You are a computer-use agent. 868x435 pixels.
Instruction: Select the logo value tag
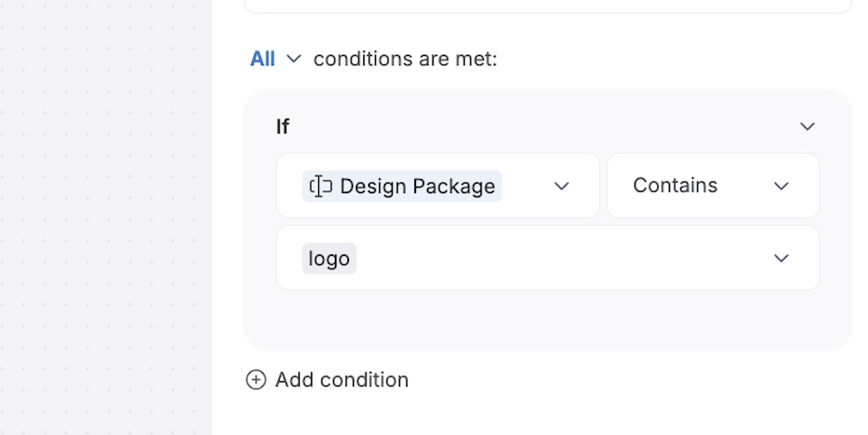(x=329, y=258)
